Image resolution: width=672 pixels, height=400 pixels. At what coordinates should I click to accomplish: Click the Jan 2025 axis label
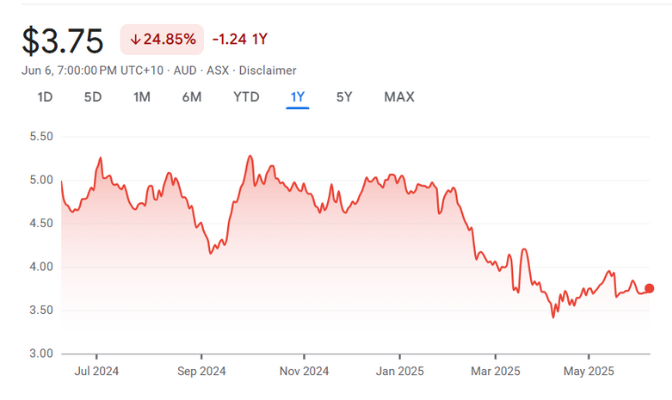click(x=399, y=372)
